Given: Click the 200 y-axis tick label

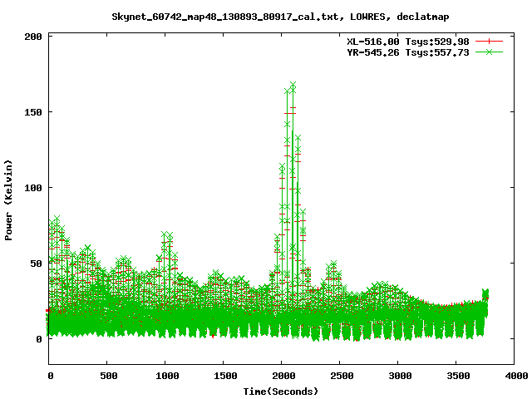Looking at the screenshot, I should 33,37.
